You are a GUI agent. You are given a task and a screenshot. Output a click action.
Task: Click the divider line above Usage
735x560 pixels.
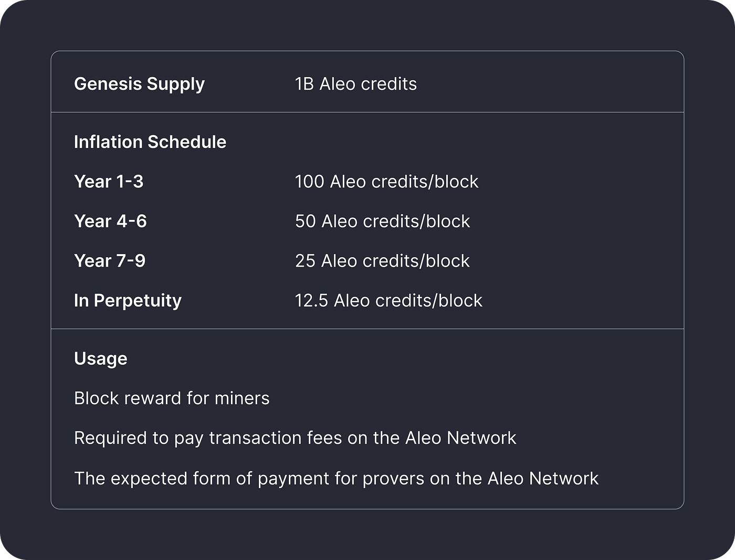click(x=367, y=329)
